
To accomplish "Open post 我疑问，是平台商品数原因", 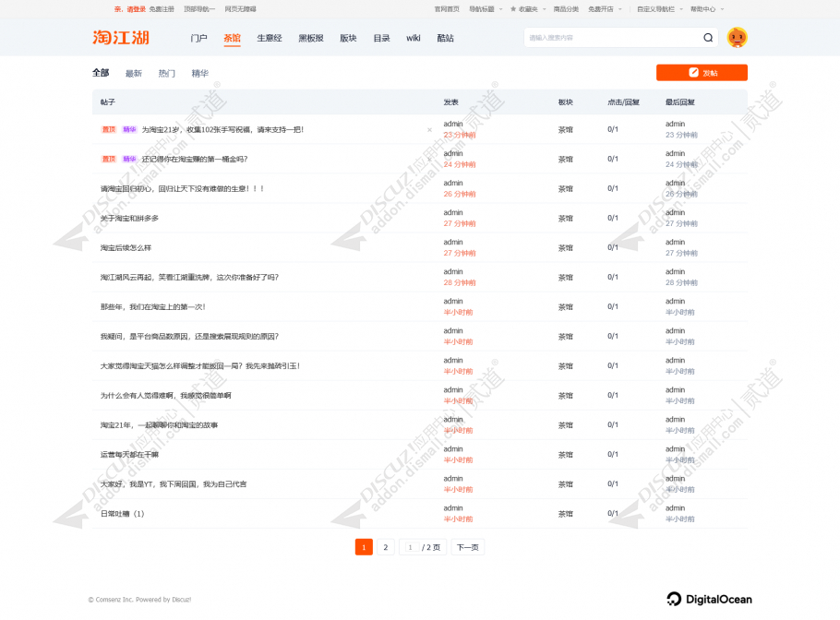I will point(189,336).
